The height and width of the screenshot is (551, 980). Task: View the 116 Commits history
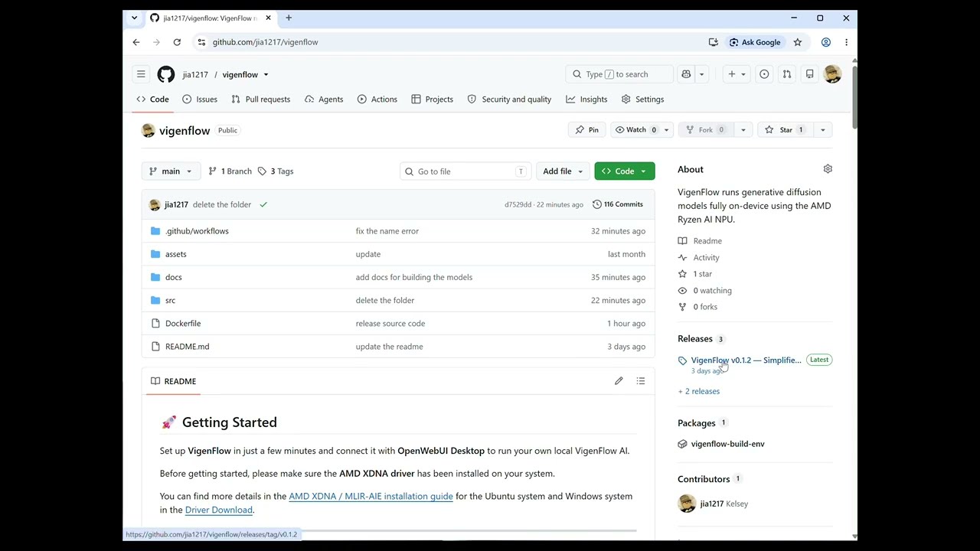618,204
